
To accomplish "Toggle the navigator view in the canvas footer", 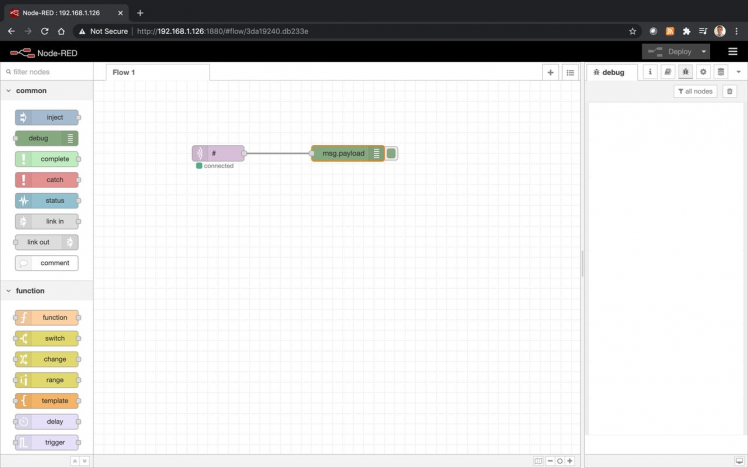I will (538, 461).
